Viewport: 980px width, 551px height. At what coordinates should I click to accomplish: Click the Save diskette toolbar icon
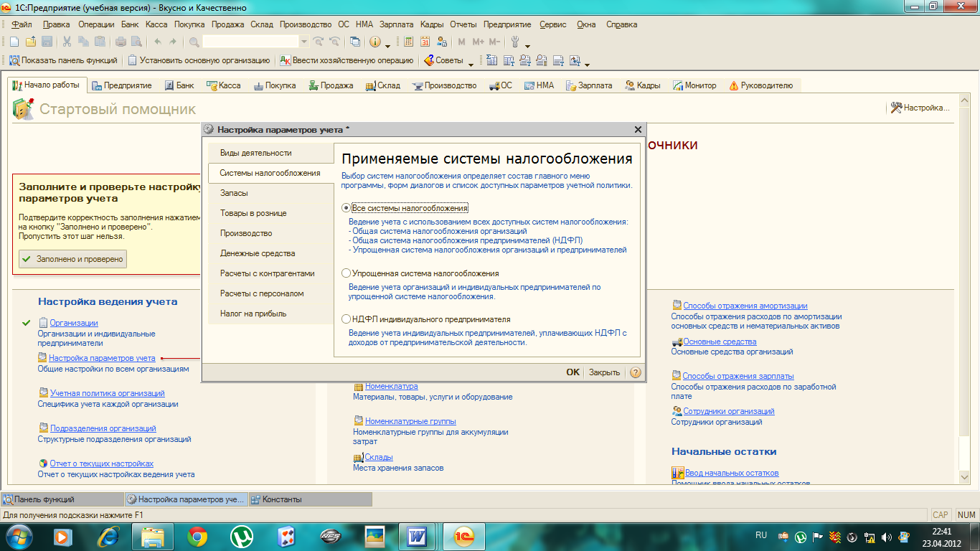pos(47,42)
